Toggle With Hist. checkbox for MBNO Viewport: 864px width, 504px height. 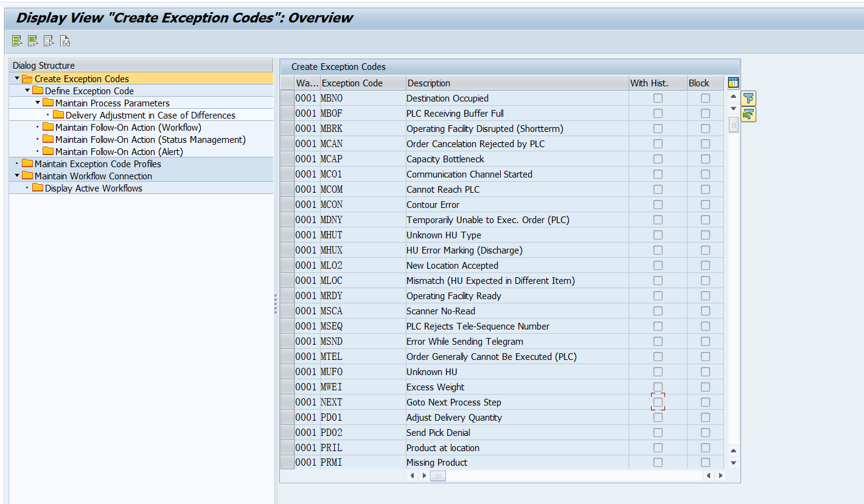coord(658,98)
